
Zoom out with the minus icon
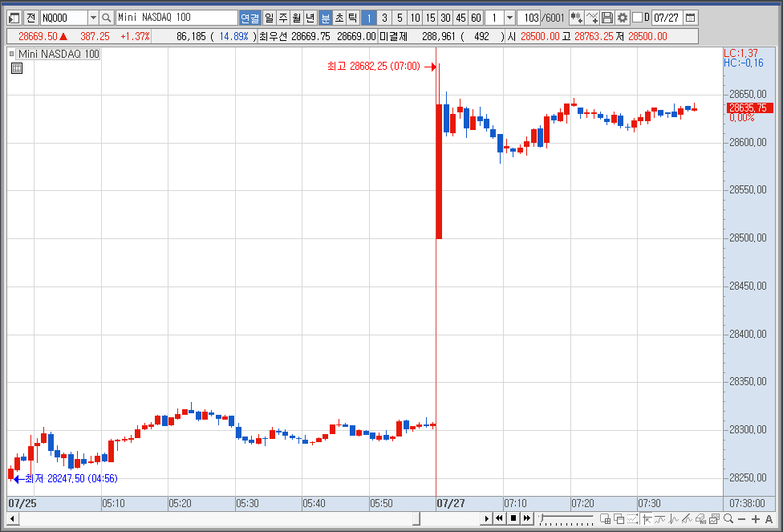pos(741,519)
